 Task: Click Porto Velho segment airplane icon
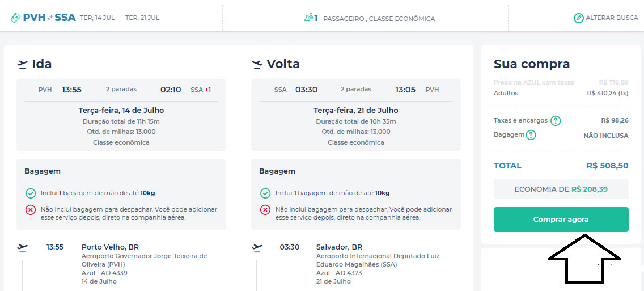point(22,247)
